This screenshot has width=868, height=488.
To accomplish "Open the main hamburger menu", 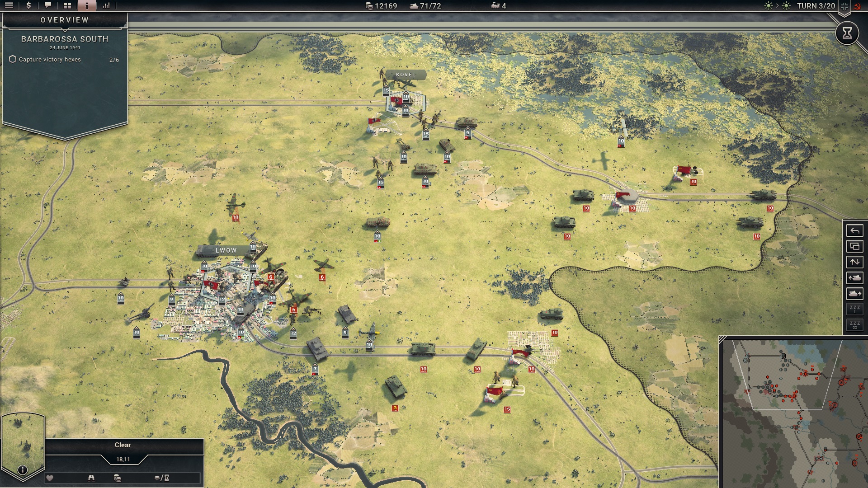I will (x=9, y=5).
